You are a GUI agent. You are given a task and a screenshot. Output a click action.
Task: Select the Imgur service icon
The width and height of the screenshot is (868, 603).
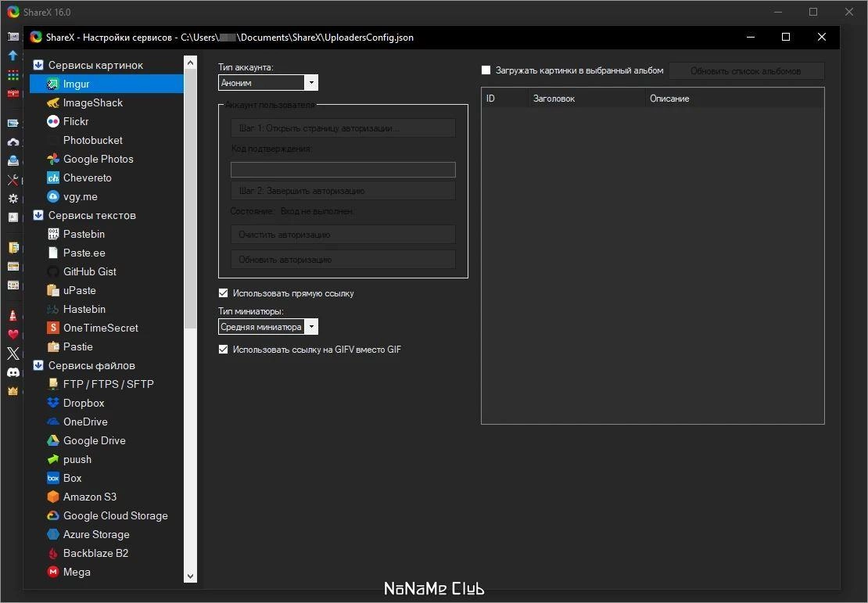click(x=53, y=84)
